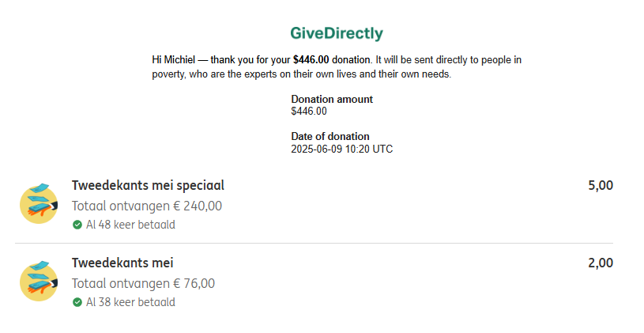644x333 pixels.
Task: Click green checkmark beside Al 48 keer betaald
Action: pyautogui.click(x=77, y=225)
